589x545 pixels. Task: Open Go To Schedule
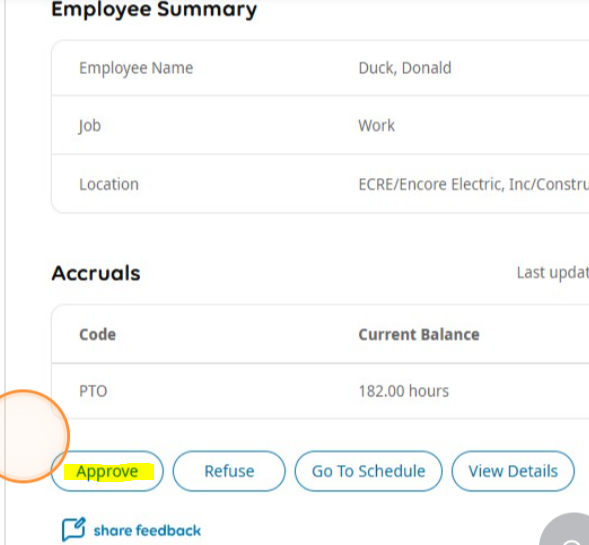coord(369,471)
